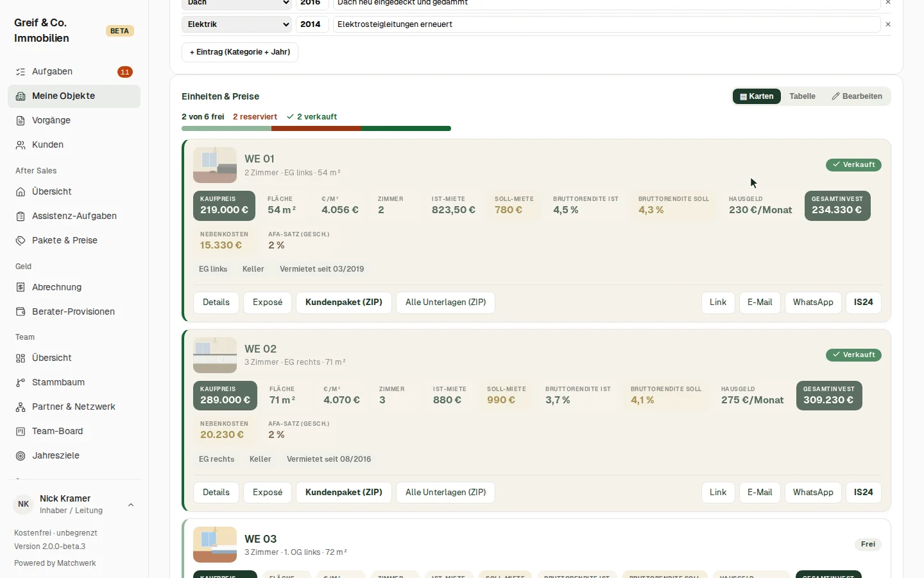
Task: Open Team-Board kanban icon
Action: (21, 432)
